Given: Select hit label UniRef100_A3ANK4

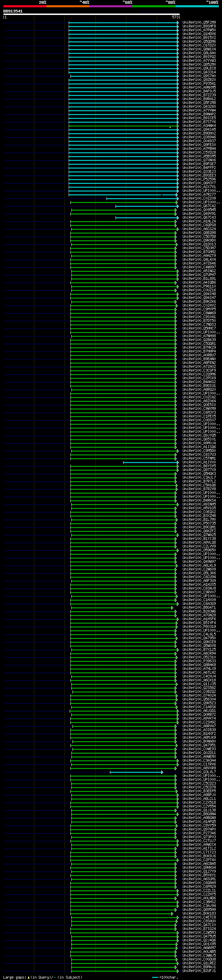Looking at the screenshot, I should (x=199, y=126).
